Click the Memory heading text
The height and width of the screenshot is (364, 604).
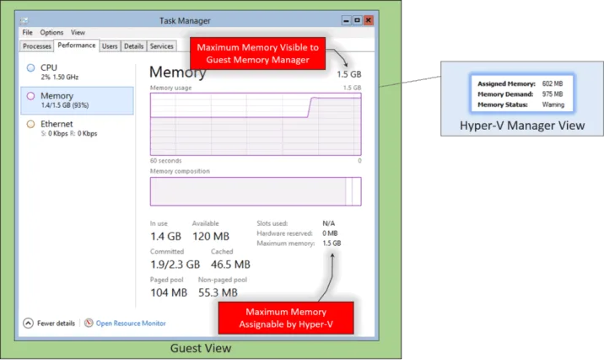[178, 72]
